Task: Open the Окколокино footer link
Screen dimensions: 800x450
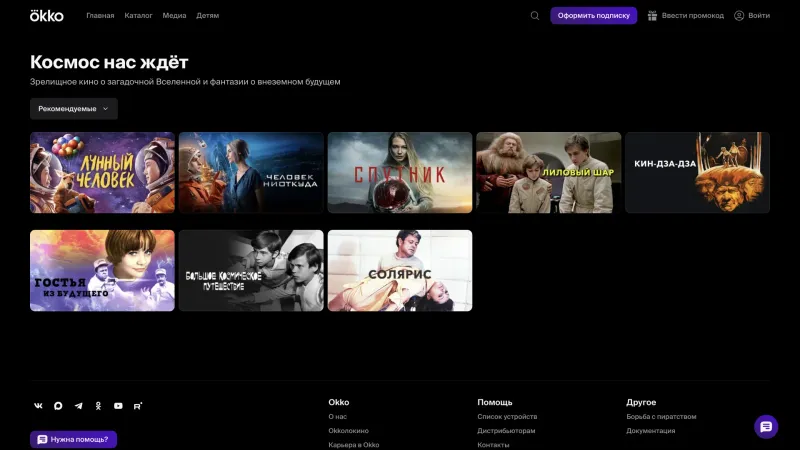Action: [x=348, y=431]
